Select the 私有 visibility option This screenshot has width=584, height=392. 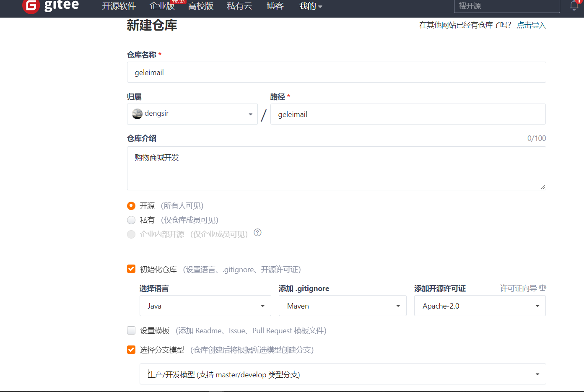pyautogui.click(x=131, y=220)
